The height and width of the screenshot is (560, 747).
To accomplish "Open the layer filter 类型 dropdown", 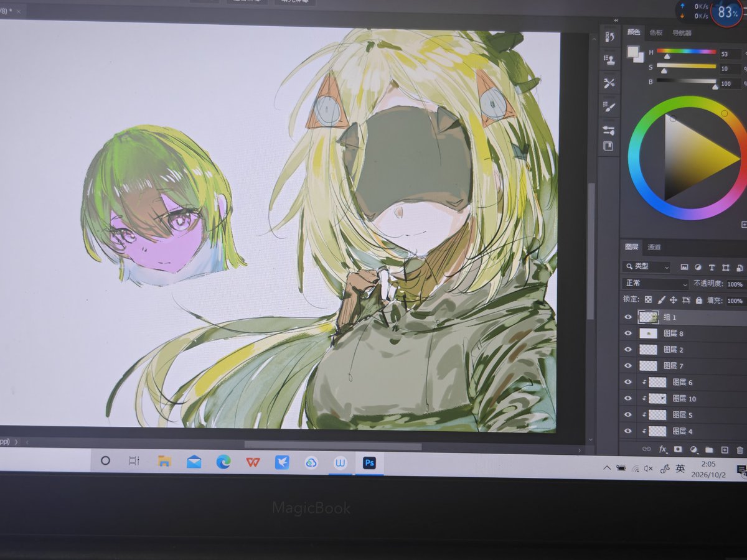I will [646, 267].
